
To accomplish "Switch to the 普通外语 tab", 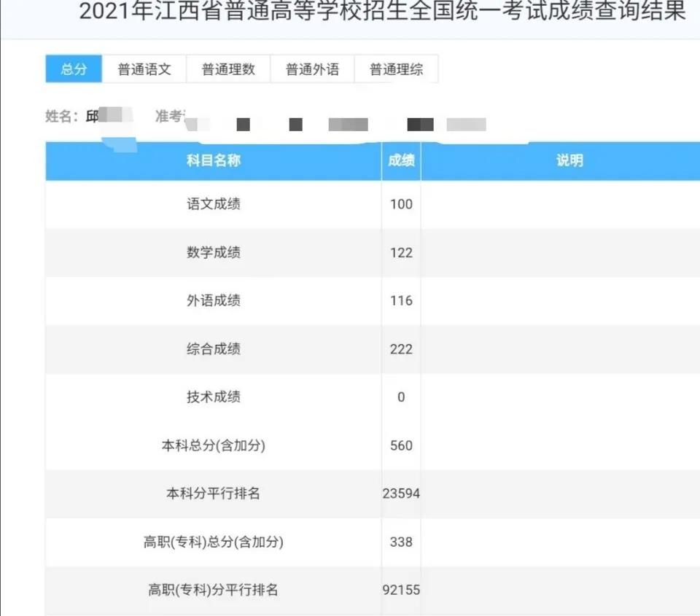I will [313, 69].
